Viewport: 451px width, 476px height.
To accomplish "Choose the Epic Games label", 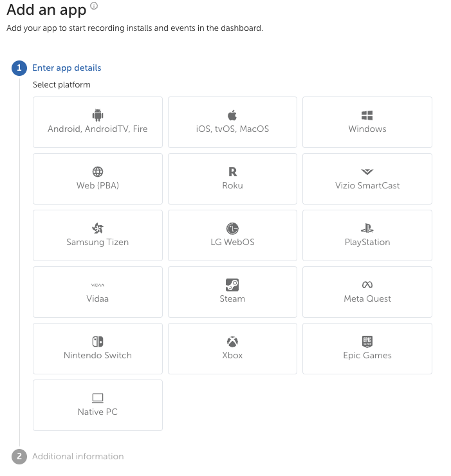I will click(367, 356).
